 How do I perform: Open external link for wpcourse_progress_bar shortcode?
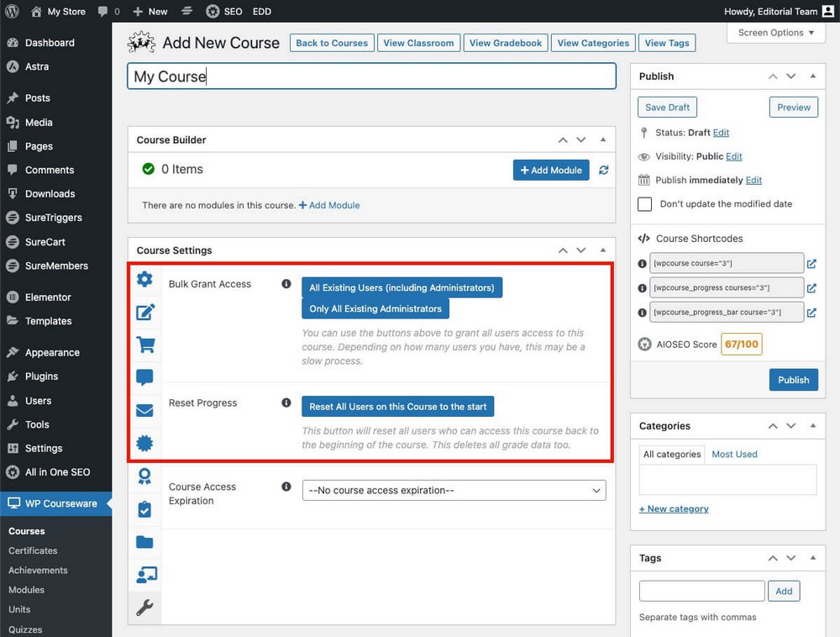(811, 313)
